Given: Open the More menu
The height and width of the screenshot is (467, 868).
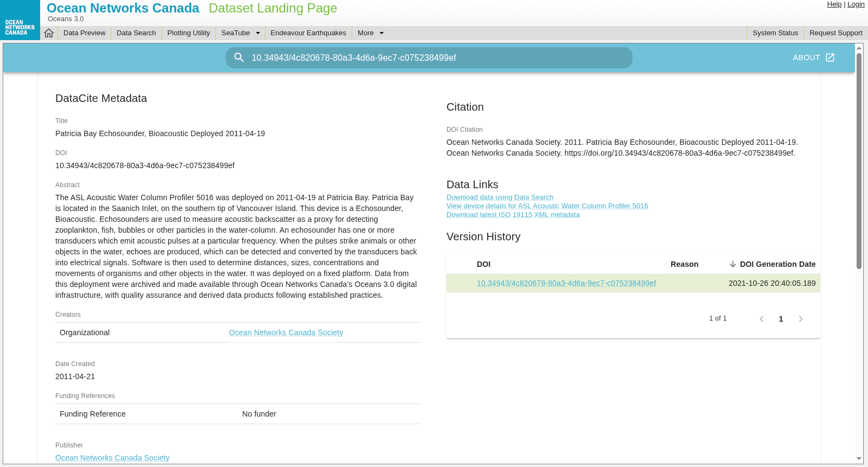Looking at the screenshot, I should coord(370,33).
